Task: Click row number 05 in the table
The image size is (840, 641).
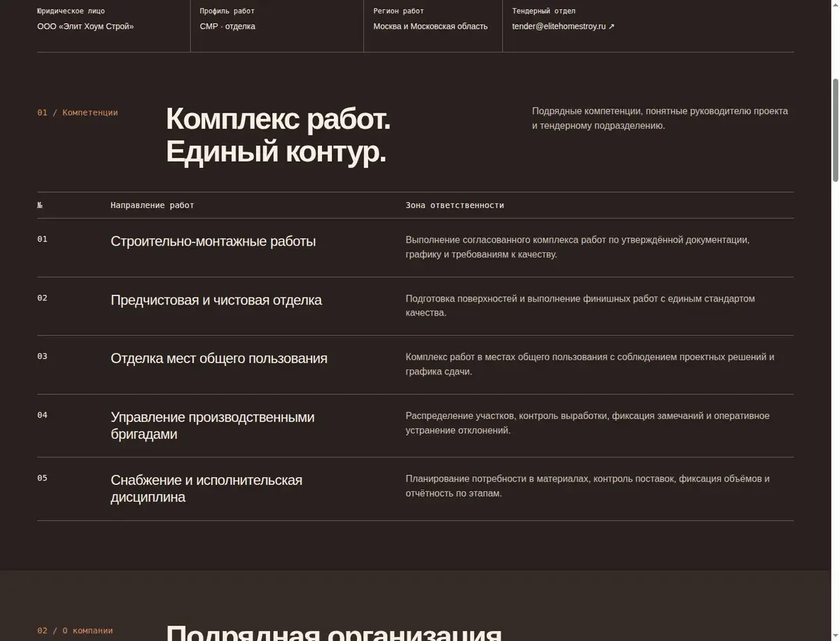Action: [x=42, y=478]
